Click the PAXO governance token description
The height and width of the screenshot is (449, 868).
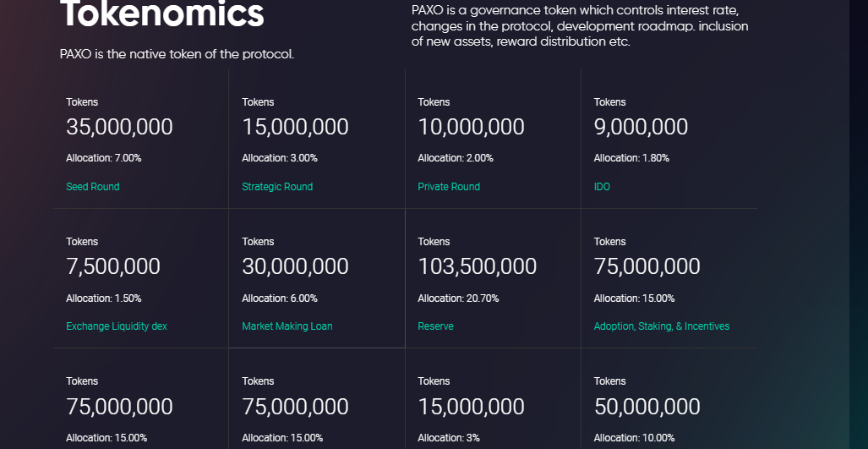point(580,26)
